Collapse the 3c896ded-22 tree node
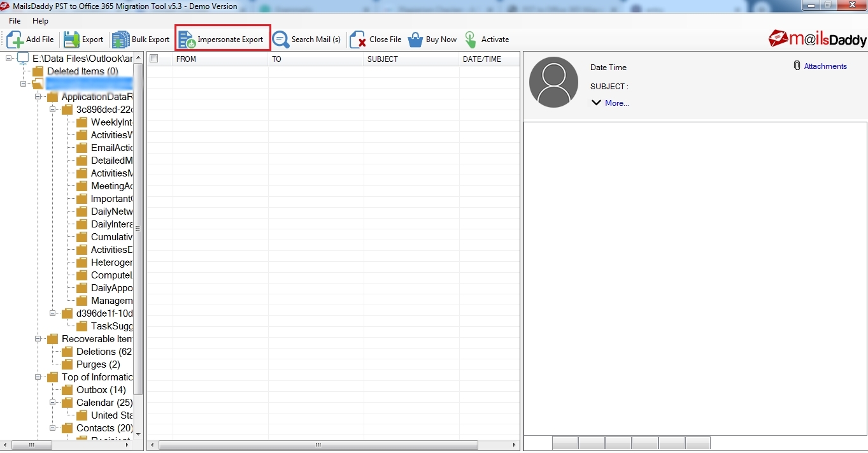868x453 pixels. coord(53,109)
